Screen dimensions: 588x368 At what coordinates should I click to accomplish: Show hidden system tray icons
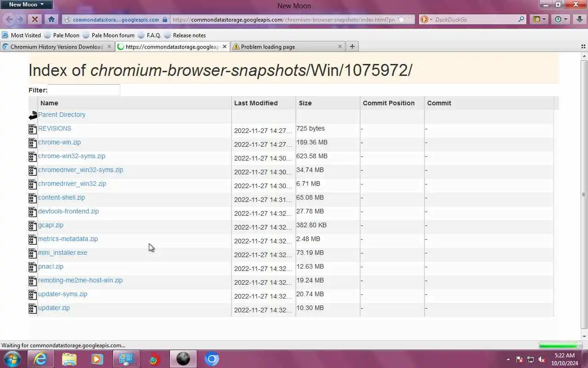click(x=508, y=359)
